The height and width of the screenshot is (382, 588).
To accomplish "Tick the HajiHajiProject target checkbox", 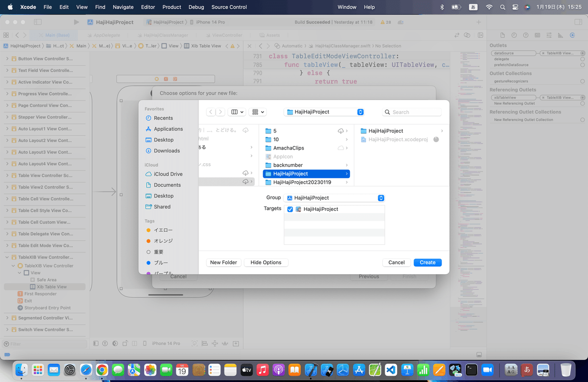I will point(290,209).
